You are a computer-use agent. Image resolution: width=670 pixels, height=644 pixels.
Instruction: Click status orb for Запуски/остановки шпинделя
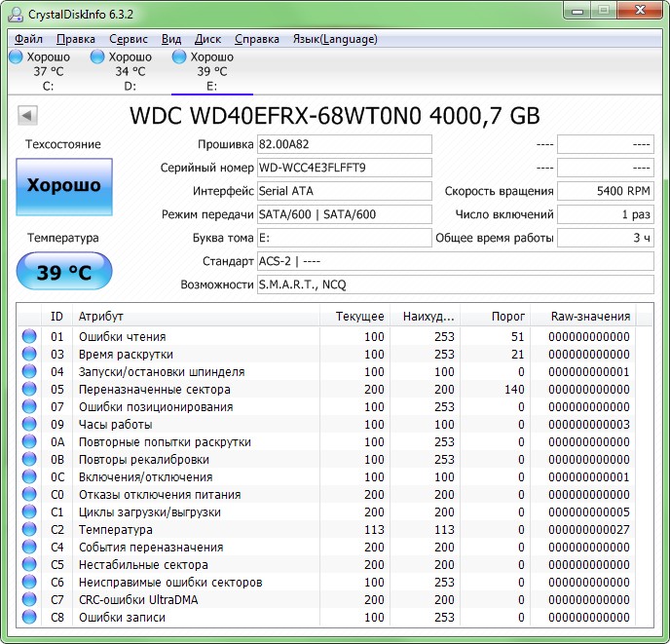coord(29,371)
